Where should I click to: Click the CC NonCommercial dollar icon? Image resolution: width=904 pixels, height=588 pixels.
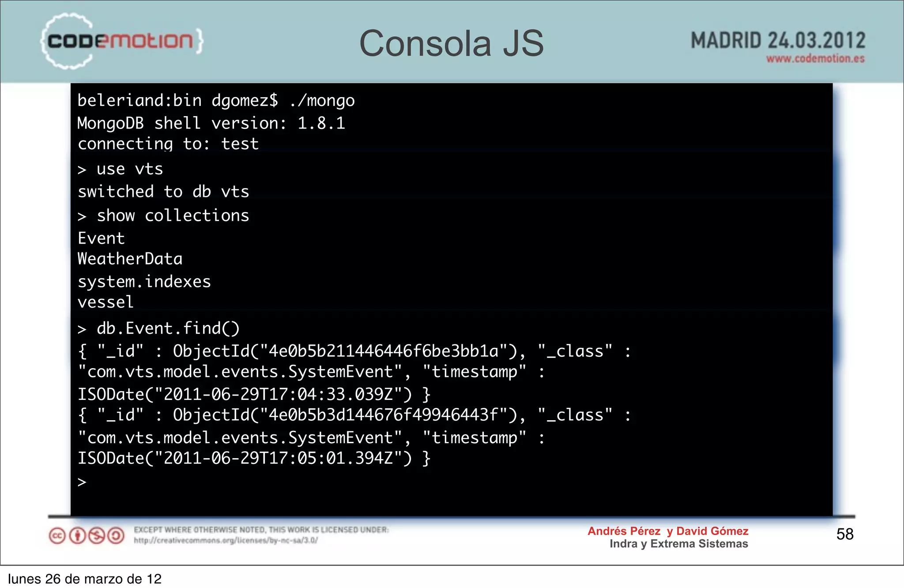[x=97, y=535]
